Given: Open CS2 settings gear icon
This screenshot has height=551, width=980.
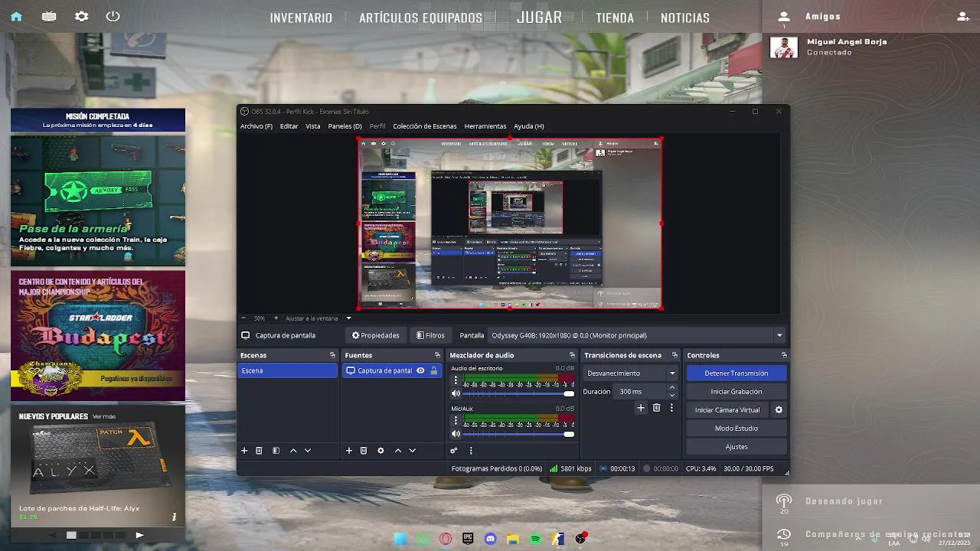Looking at the screenshot, I should (x=81, y=16).
